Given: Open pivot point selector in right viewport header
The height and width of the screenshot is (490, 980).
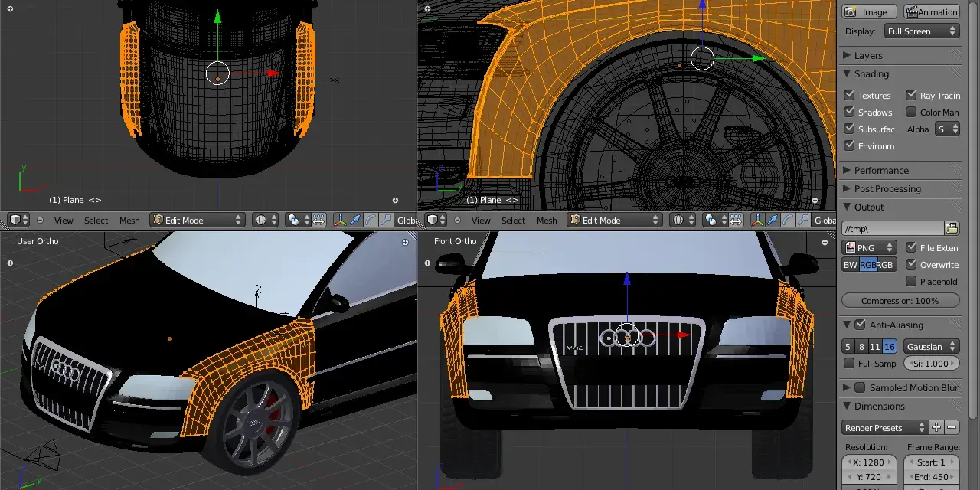Looking at the screenshot, I should [714, 220].
